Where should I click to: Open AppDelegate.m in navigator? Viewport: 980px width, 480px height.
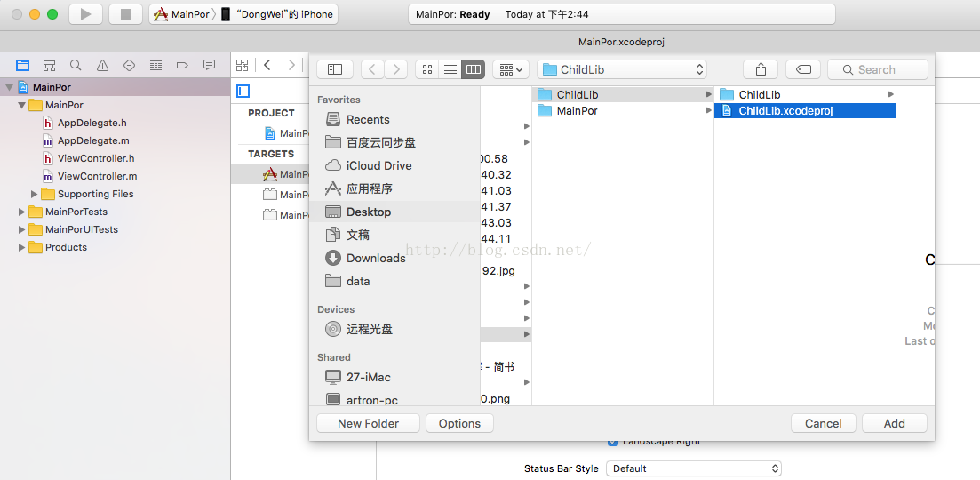pyautogui.click(x=94, y=140)
